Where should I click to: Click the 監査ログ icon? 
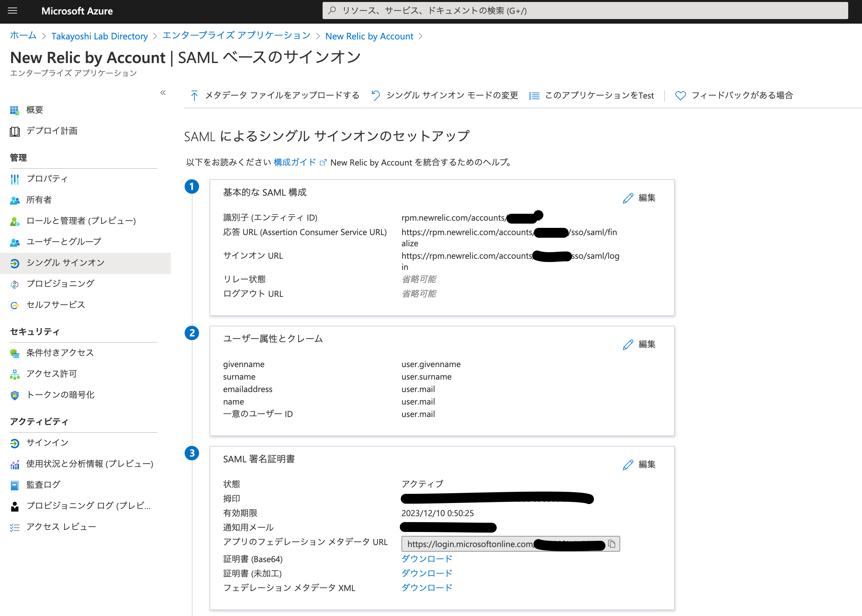[14, 485]
